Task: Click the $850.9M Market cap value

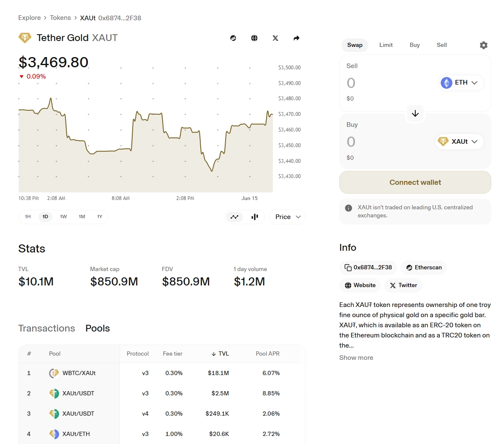Action: [x=114, y=282]
